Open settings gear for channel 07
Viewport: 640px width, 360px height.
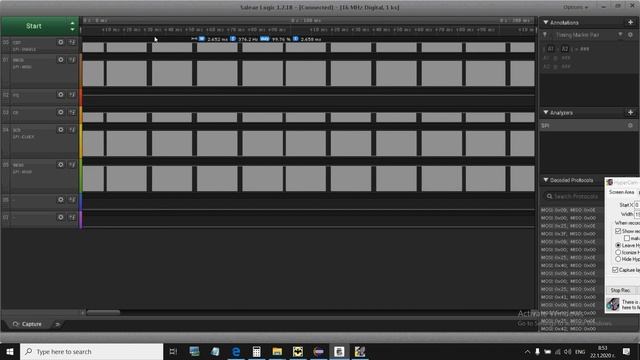60,217
